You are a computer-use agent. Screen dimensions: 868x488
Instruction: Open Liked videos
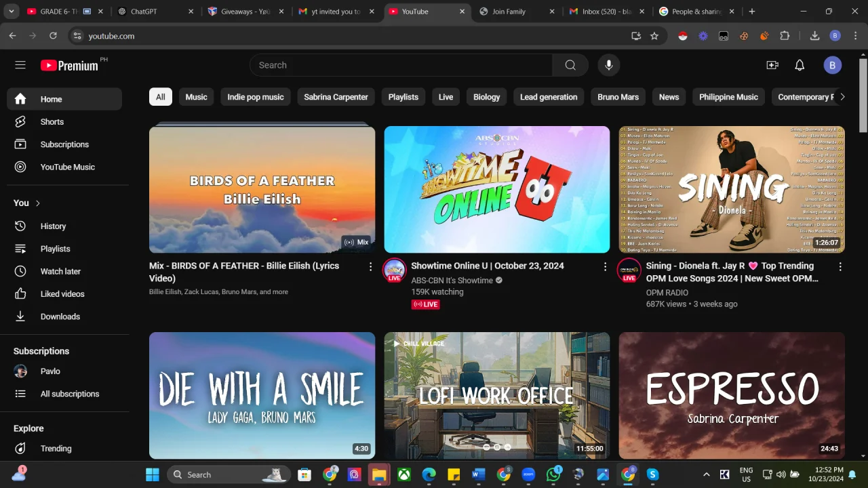64,294
